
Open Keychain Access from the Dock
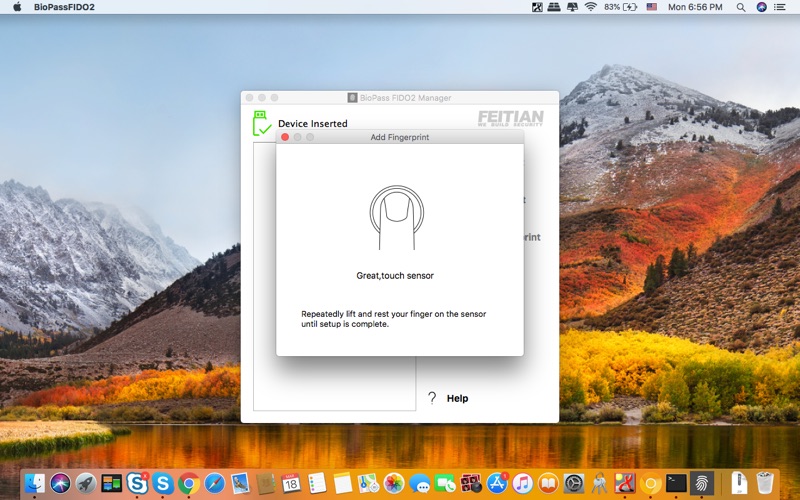coord(599,483)
